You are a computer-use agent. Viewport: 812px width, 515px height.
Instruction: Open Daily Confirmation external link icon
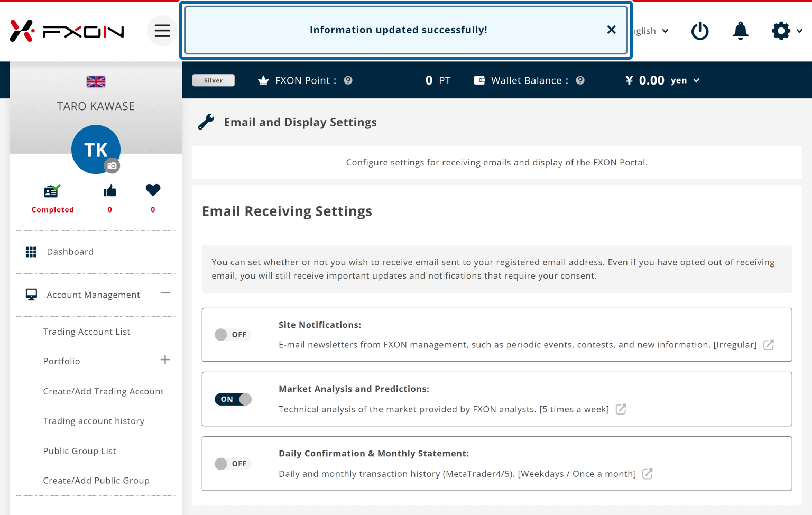click(x=648, y=474)
